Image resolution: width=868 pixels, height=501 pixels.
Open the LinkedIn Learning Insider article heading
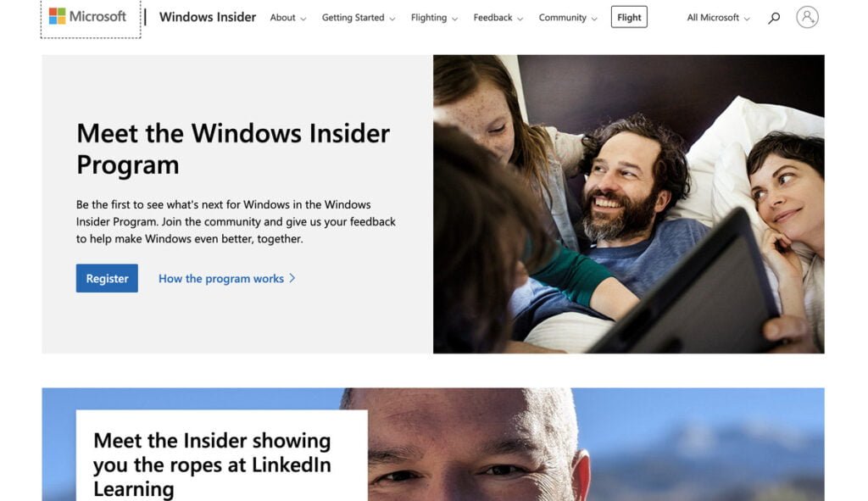[212, 465]
